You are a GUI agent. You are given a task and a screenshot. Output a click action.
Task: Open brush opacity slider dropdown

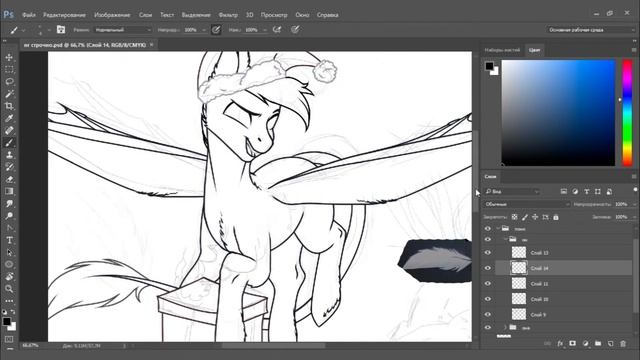(204, 30)
